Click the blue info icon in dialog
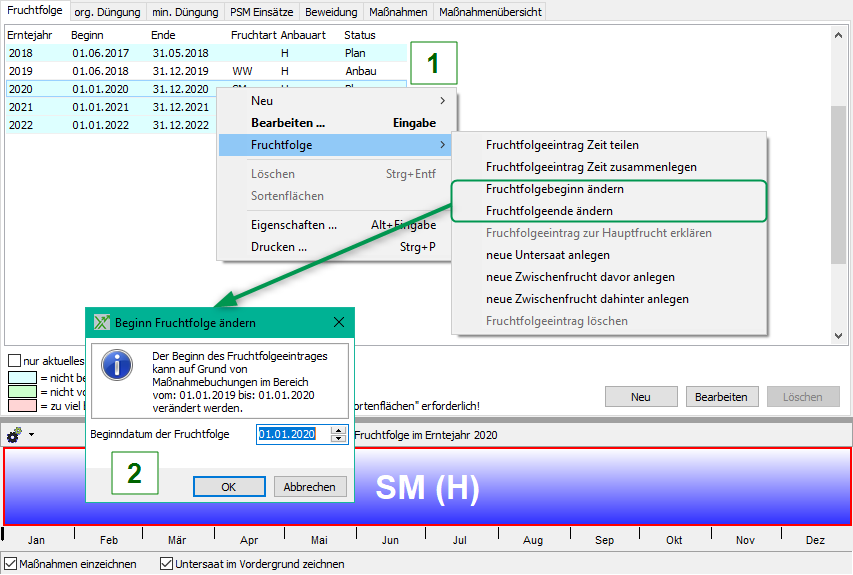This screenshot has height=575, width=853. point(118,364)
